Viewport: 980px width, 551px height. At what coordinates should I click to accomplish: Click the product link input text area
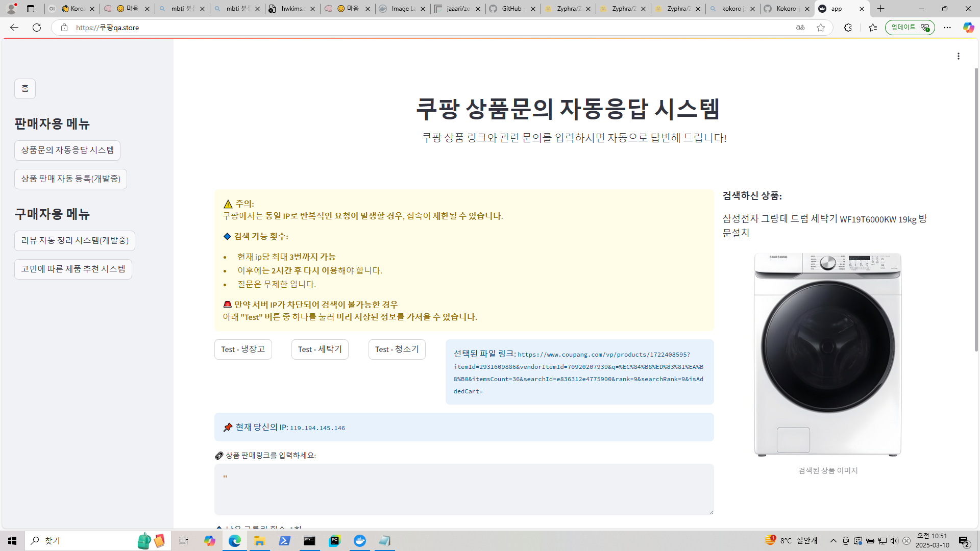(463, 489)
